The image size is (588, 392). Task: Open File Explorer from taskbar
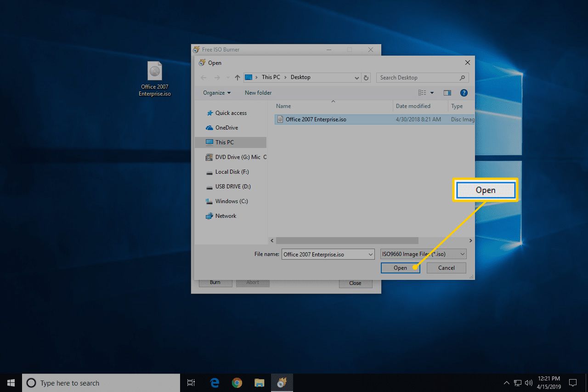(x=260, y=383)
